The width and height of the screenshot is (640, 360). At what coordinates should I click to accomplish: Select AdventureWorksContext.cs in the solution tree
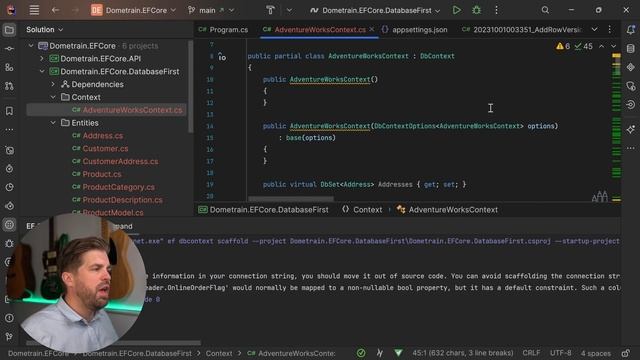click(x=107, y=110)
